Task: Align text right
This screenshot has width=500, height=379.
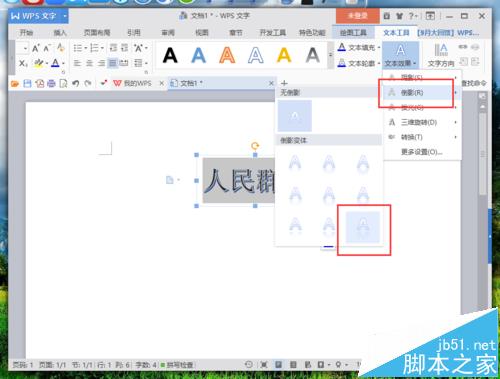Action: click(x=101, y=63)
